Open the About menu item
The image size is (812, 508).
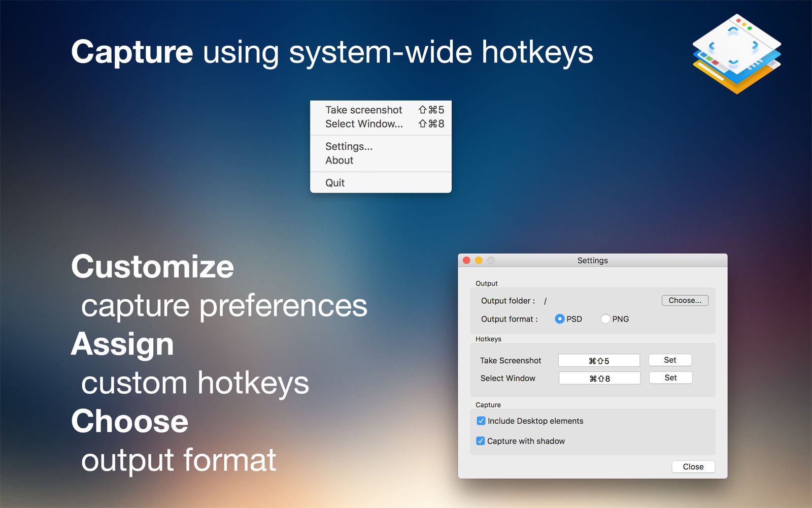click(x=381, y=160)
